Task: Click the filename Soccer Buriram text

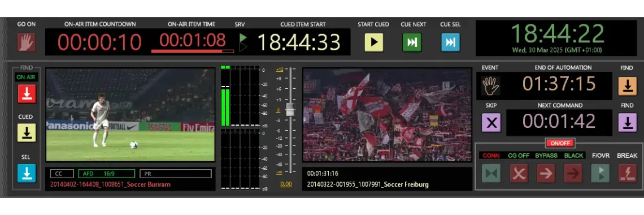Action: tap(111, 184)
